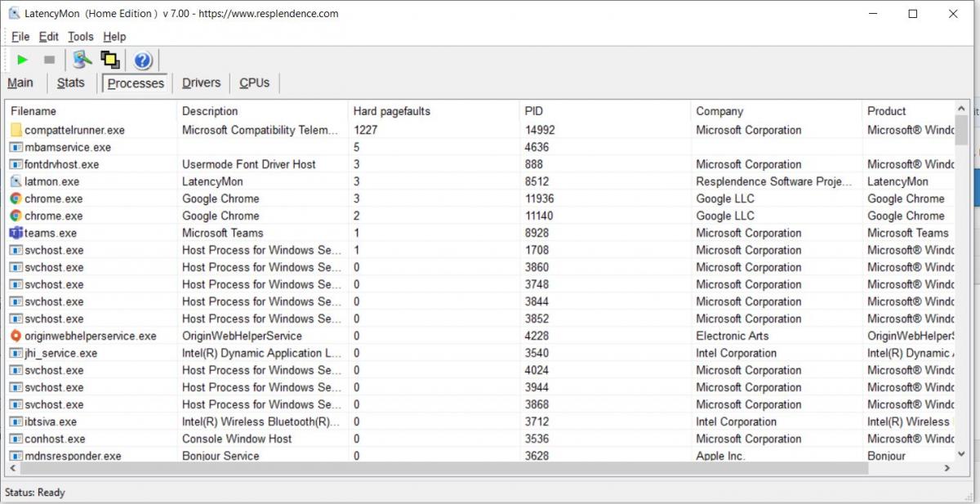
Task: Select the mdnsresponder.exe filename
Action: click(73, 456)
